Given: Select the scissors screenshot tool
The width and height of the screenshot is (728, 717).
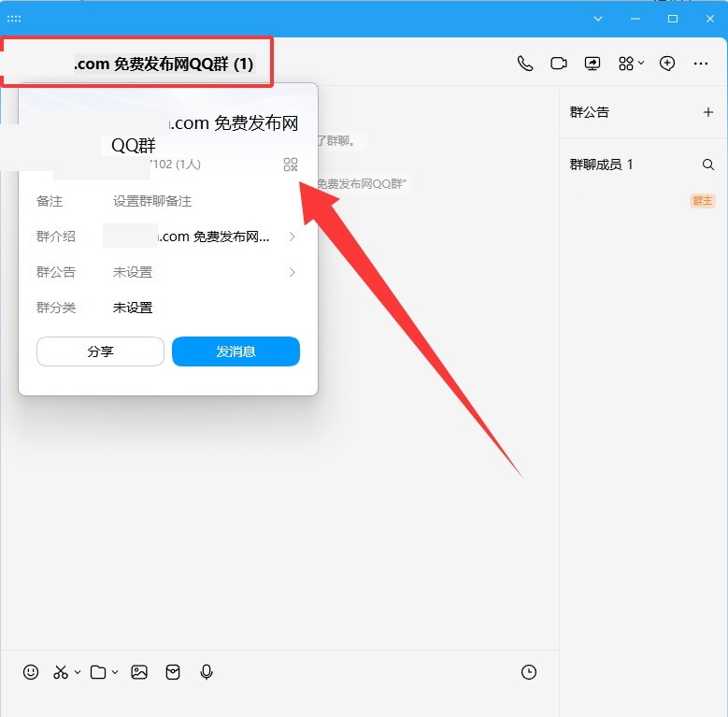Looking at the screenshot, I should [x=61, y=672].
